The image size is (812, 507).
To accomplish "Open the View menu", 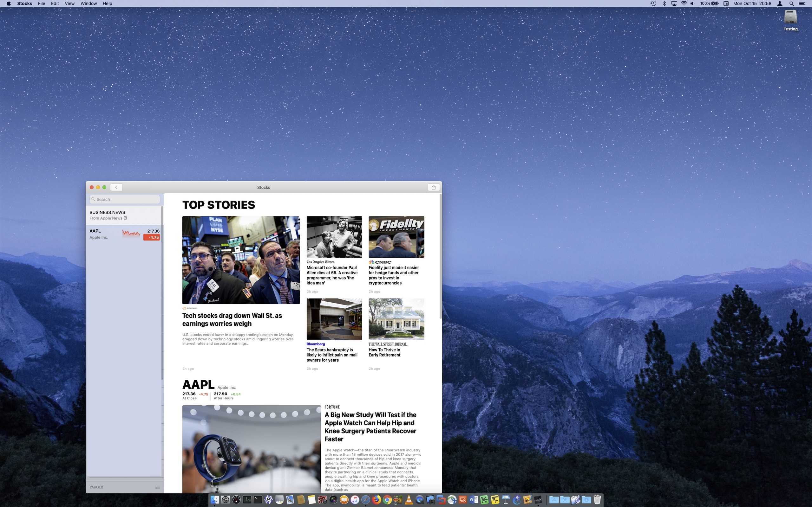I will 69,3.
